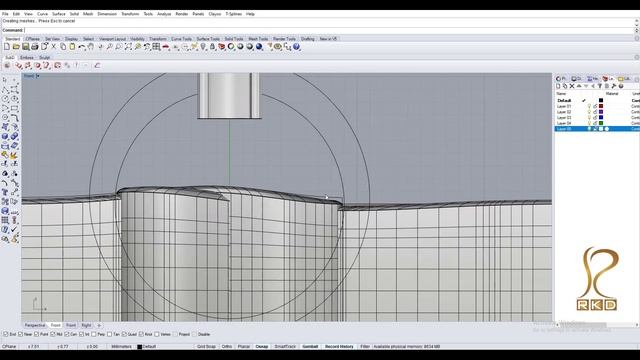Screen dimensions: 640x360
Task: Click the Move layer up arrow icon
Action: (x=579, y=86)
